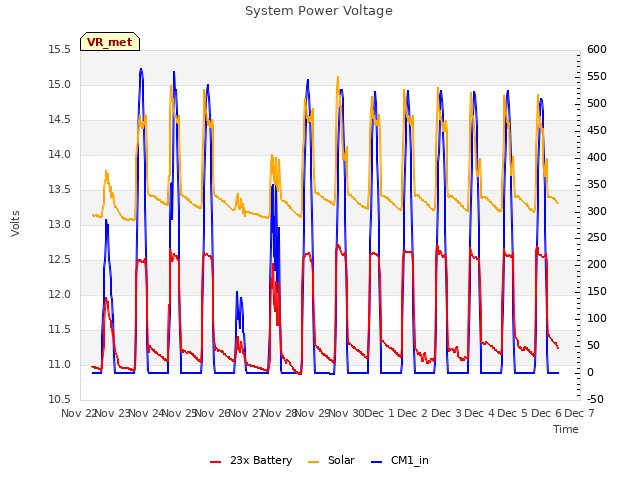Toggle the Solar legend entry
Screen dimensions: 640x480
pos(331,460)
